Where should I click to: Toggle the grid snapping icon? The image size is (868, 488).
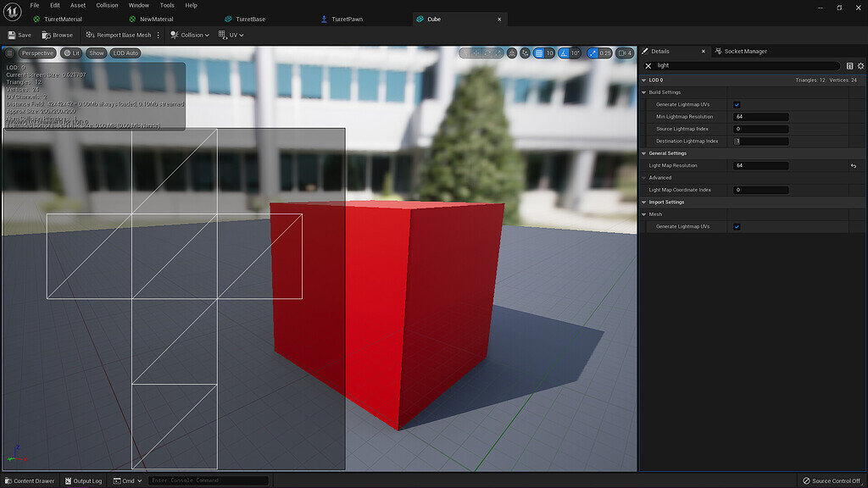point(538,53)
